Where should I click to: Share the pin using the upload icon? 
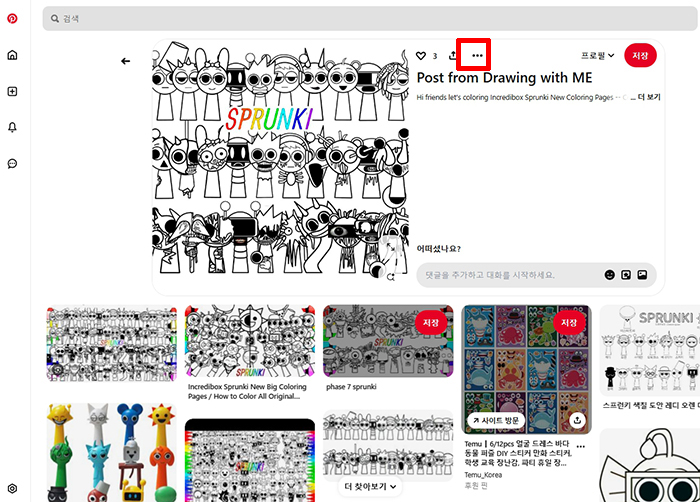[452, 55]
